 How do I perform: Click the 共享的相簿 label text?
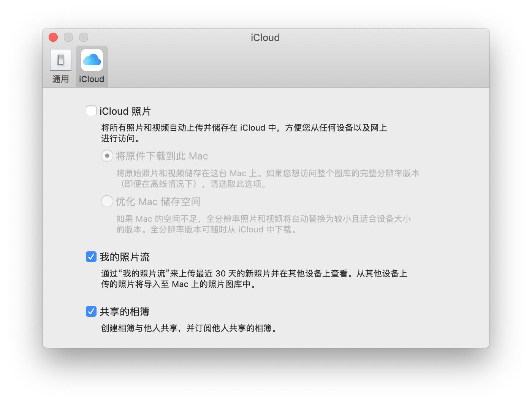coord(125,312)
